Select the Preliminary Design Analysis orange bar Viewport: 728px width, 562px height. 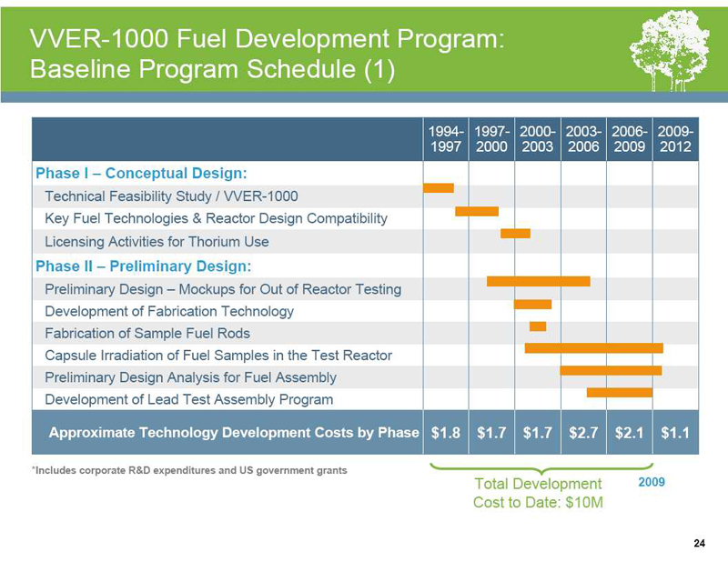610,370
